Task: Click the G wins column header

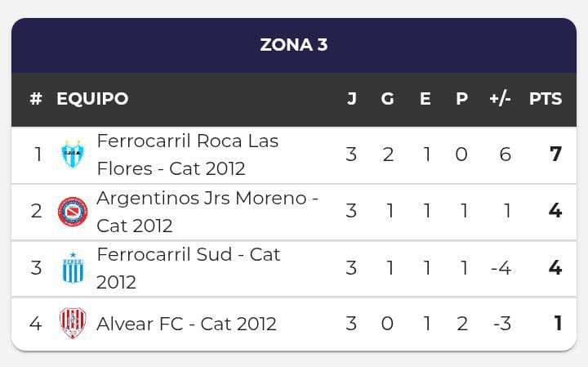Action: tap(388, 99)
